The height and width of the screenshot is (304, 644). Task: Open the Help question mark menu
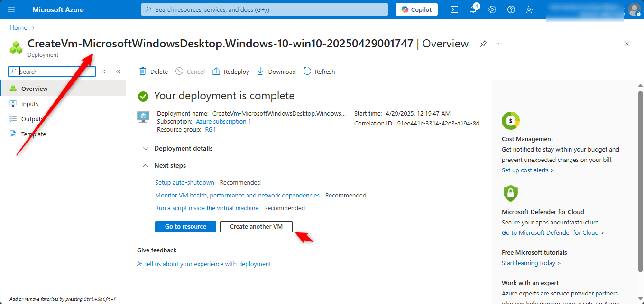(511, 9)
